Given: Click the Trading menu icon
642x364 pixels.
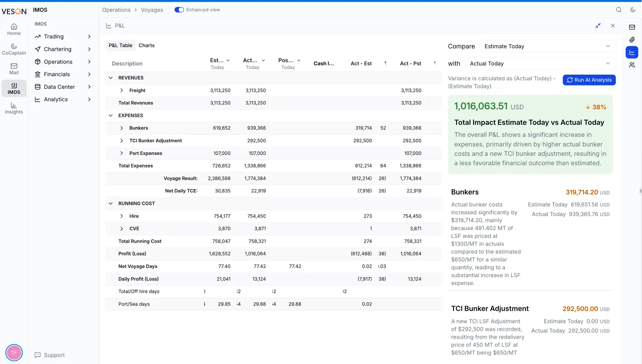Looking at the screenshot, I should (38, 37).
